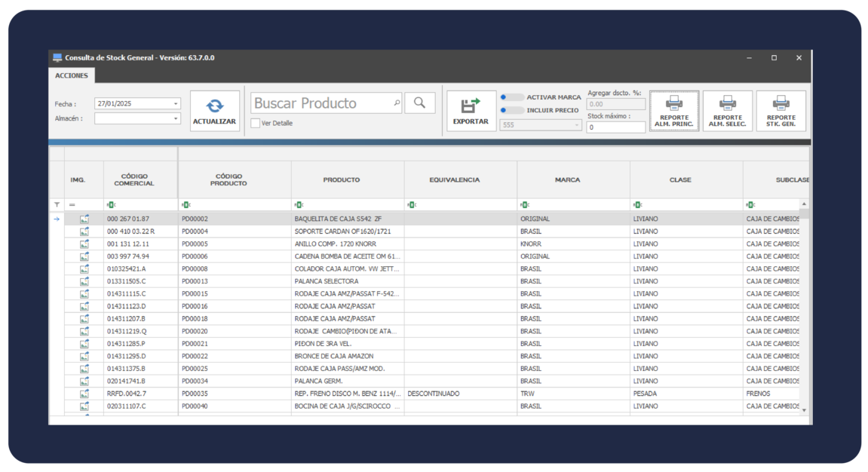The width and height of the screenshot is (868, 472).
Task: Open the Fecha date dropdown
Action: click(176, 104)
